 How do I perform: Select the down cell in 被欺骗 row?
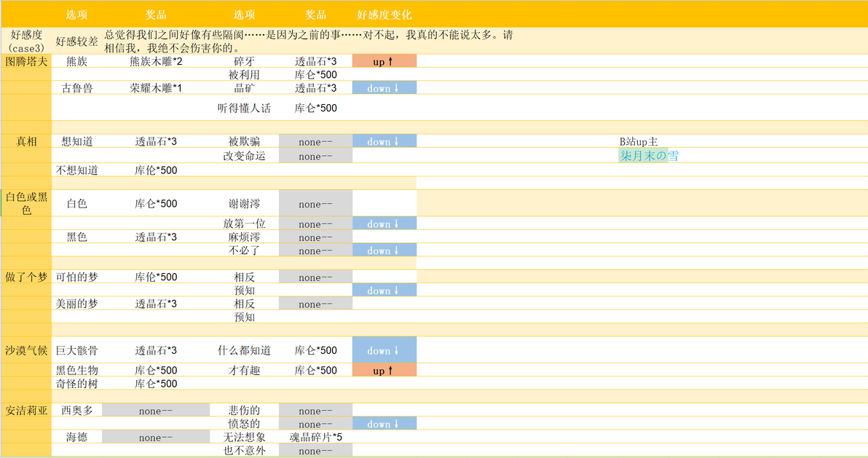[x=384, y=141]
